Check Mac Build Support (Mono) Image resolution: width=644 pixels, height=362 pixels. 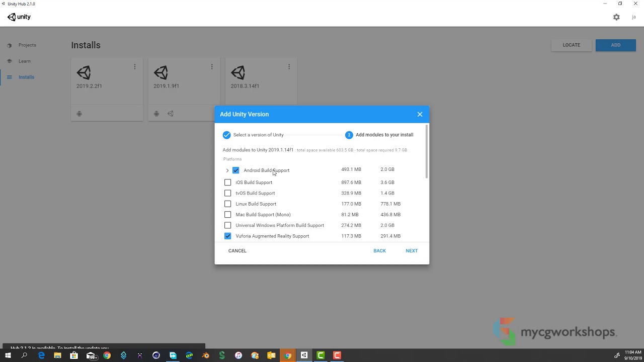tap(227, 215)
